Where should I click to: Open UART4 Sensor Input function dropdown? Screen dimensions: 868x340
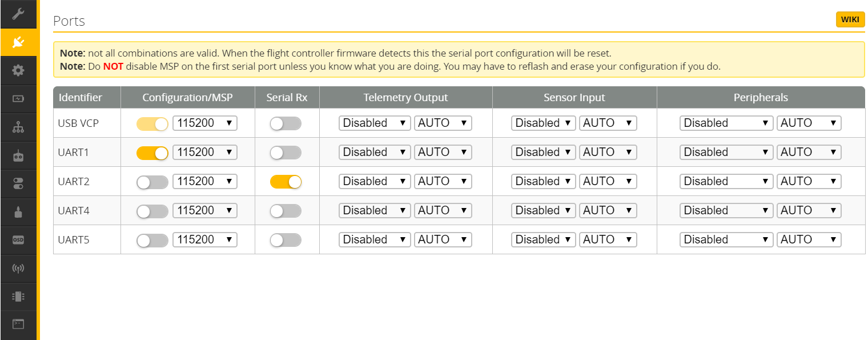point(543,211)
